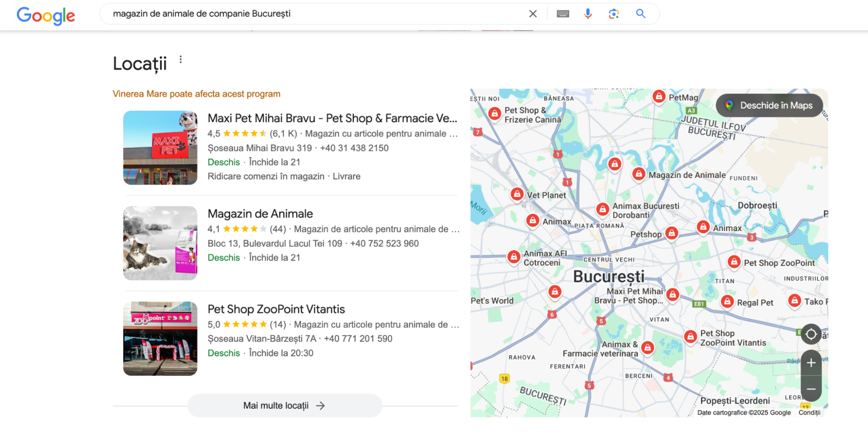Image resolution: width=868 pixels, height=438 pixels.
Task: Select the PetMag map pin
Action: pos(659,97)
